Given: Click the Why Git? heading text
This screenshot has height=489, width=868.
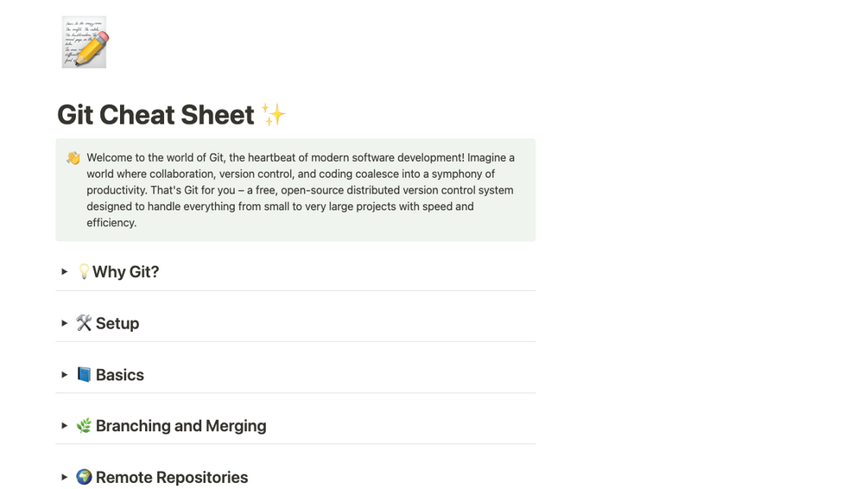Looking at the screenshot, I should click(x=126, y=272).
